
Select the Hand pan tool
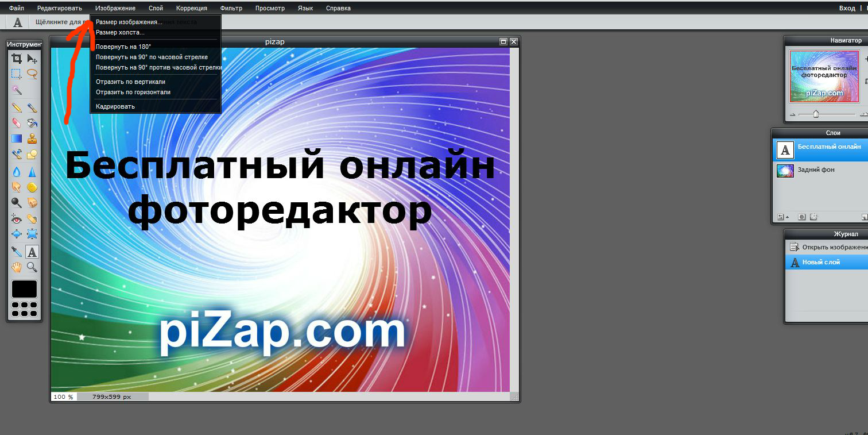tap(17, 267)
